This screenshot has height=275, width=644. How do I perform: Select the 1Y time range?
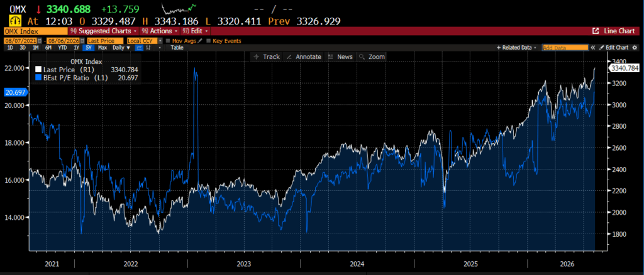pyautogui.click(x=76, y=48)
